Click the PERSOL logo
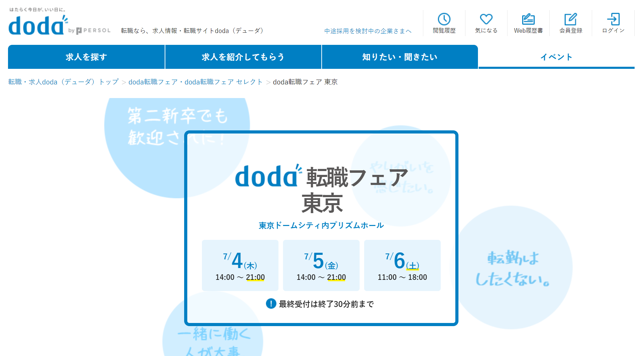 pyautogui.click(x=93, y=31)
